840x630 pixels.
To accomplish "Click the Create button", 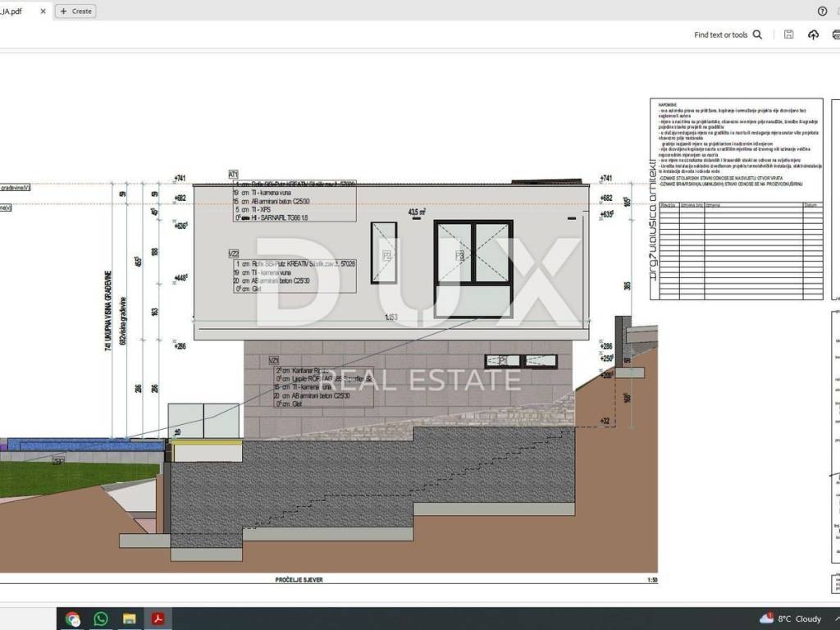I will pyautogui.click(x=75, y=11).
